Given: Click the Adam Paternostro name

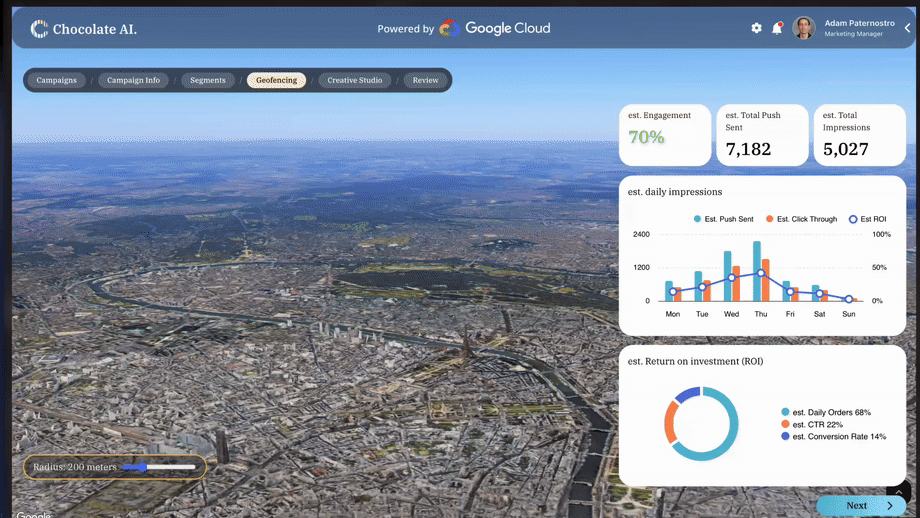Looking at the screenshot, I should pos(860,23).
